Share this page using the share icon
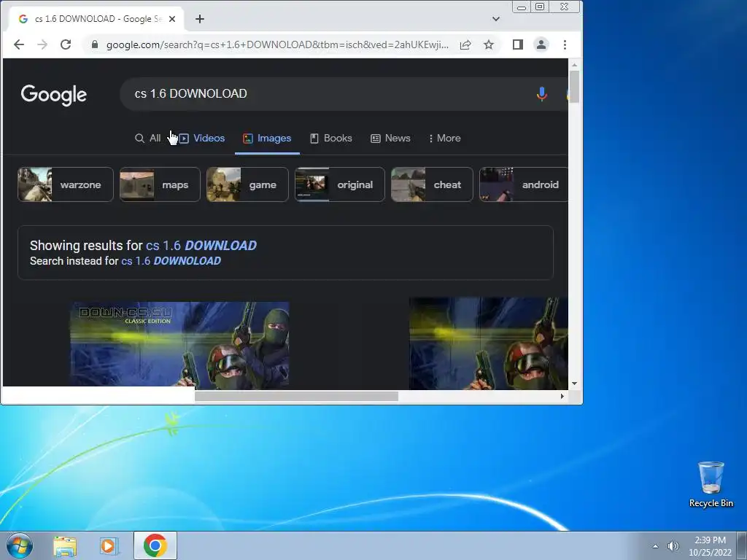Viewport: 747px width, 560px height. (x=465, y=44)
